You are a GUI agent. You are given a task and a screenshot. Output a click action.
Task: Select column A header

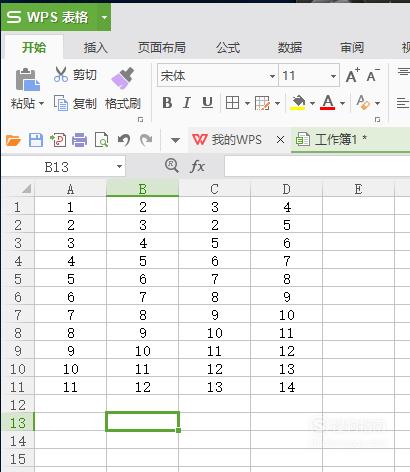pos(70,189)
